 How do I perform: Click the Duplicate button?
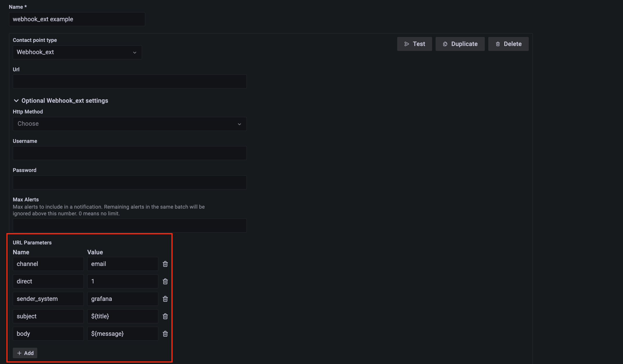pyautogui.click(x=460, y=44)
